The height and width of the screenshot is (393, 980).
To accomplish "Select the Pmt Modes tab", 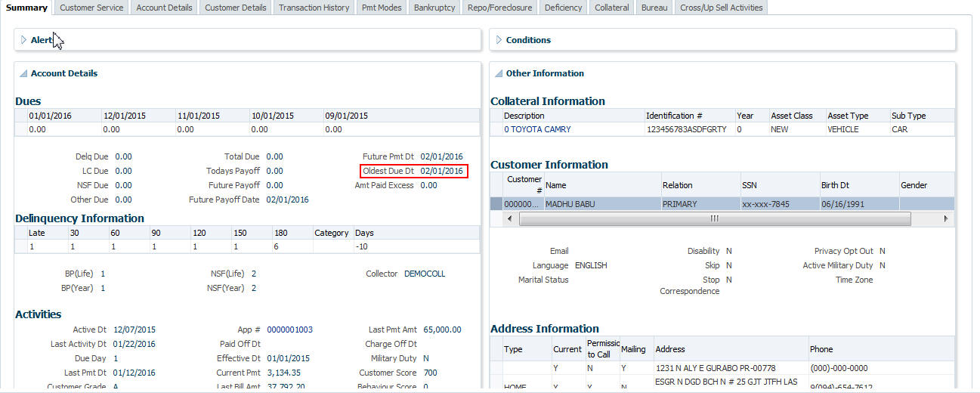I will tap(382, 8).
